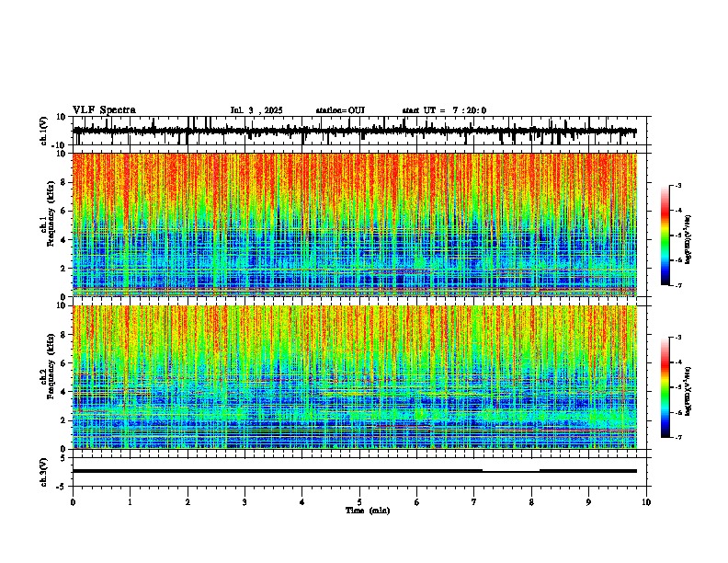Click the "4" kHz tick on ch.2 frequency axis
The image size is (728, 563).
[64, 392]
